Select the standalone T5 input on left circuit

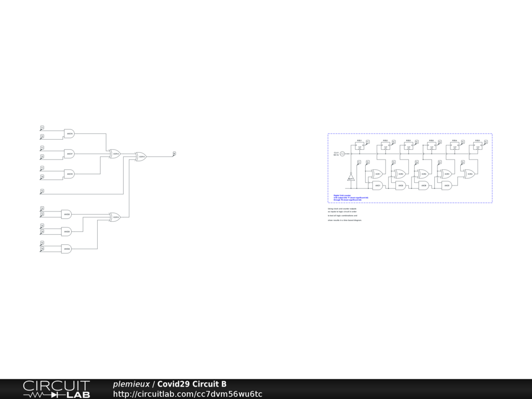[x=42, y=191]
